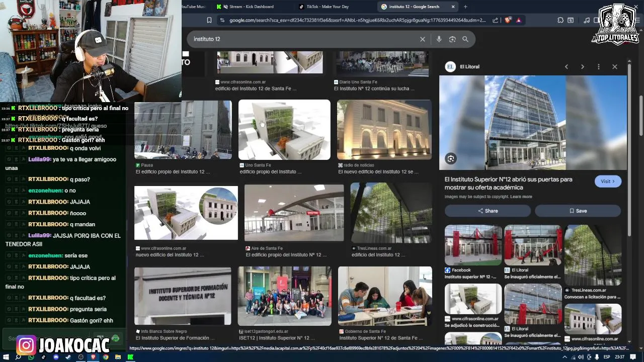The image size is (644, 362).
Task: Start a voice search with the microphone
Action: (439, 39)
